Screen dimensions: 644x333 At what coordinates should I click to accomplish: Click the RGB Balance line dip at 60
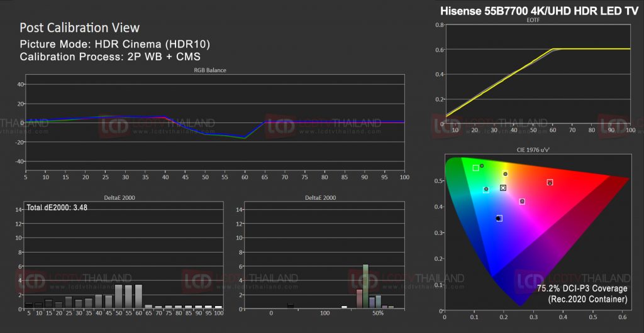point(245,138)
